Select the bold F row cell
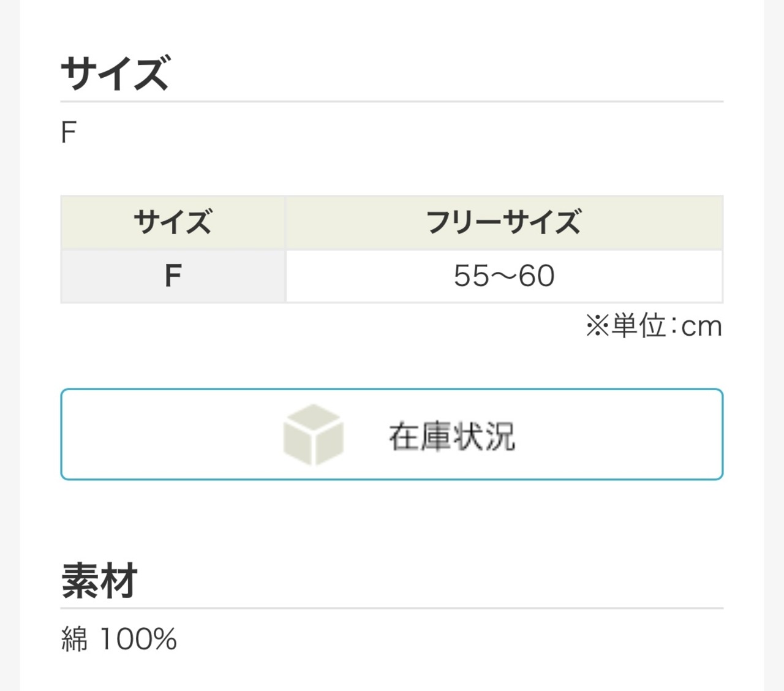 173,276
